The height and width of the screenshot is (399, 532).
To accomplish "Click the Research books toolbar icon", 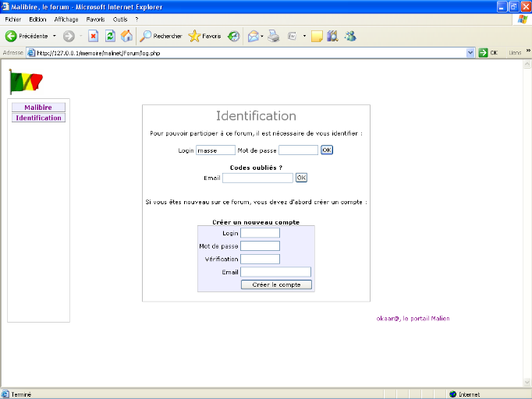I will click(332, 36).
